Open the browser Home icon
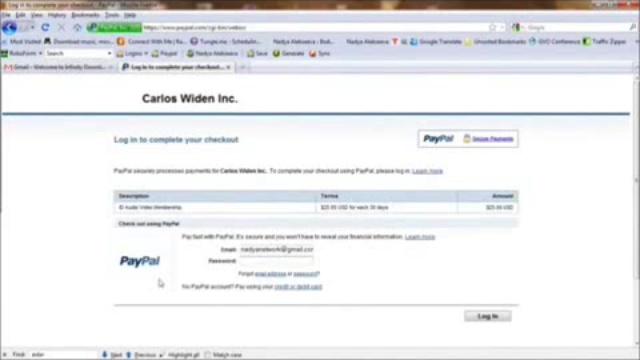 click(x=77, y=27)
